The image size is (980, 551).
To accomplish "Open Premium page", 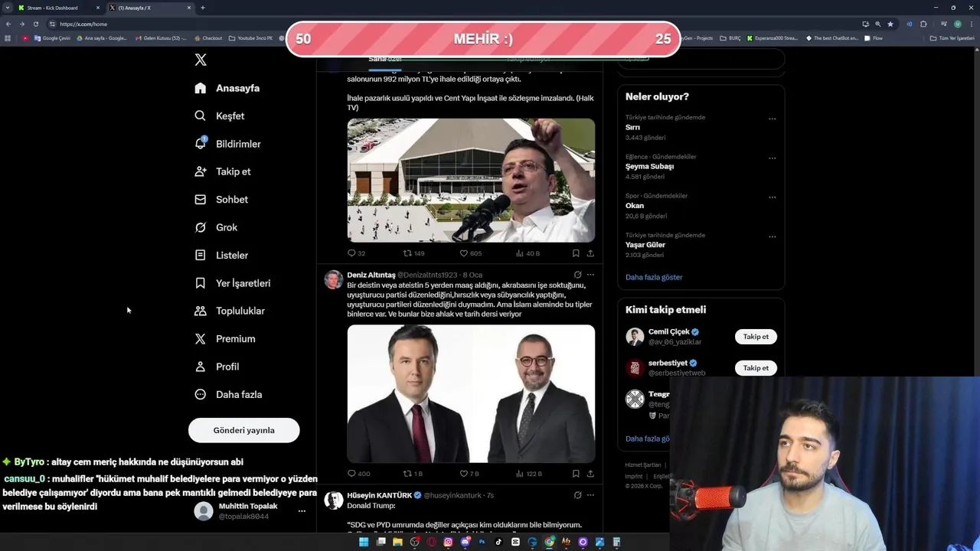I will [x=225, y=338].
